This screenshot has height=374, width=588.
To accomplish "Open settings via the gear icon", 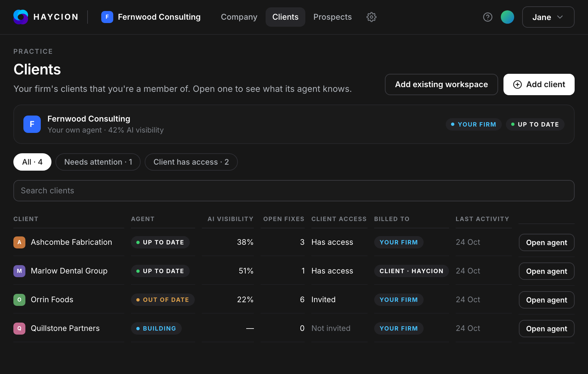I will [x=372, y=17].
